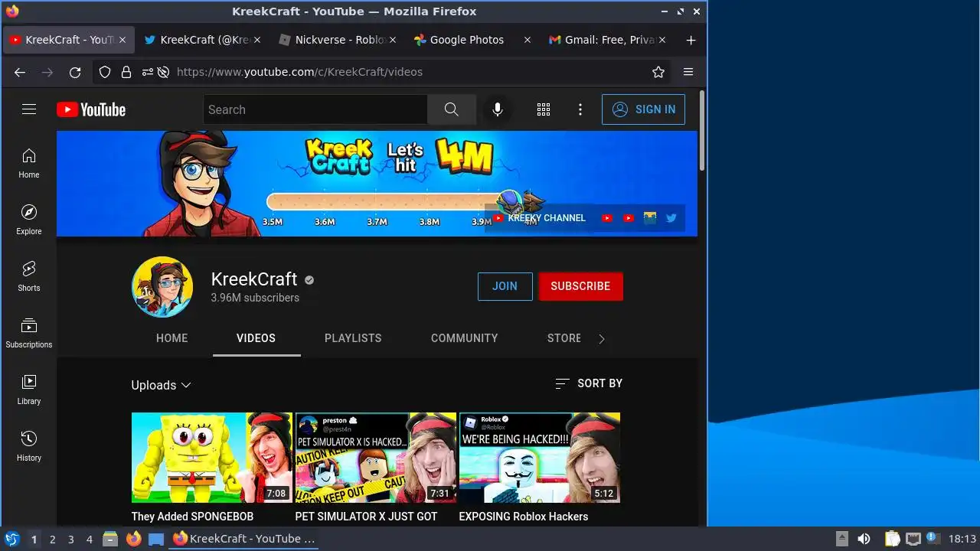Open Shorts in the YouTube sidebar
The width and height of the screenshot is (980, 551).
(29, 277)
